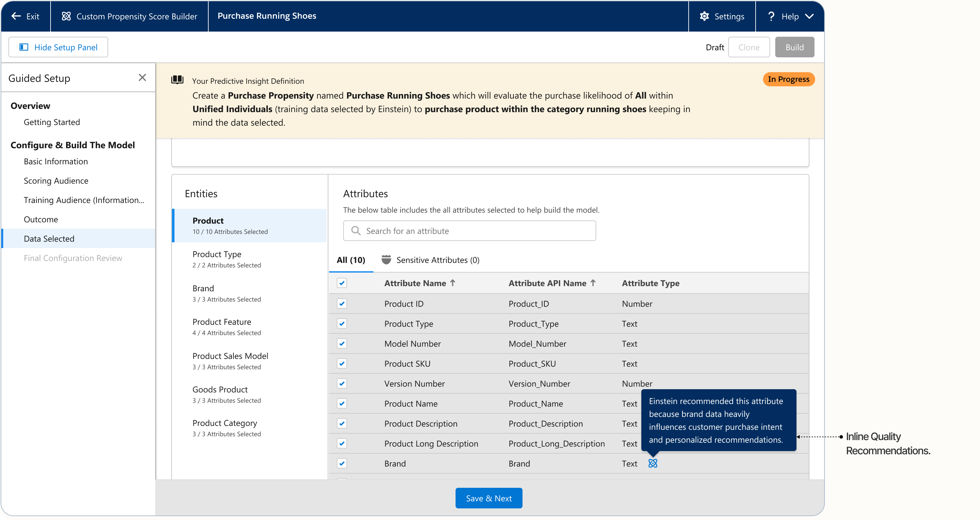Click the search magnifier icon

356,231
